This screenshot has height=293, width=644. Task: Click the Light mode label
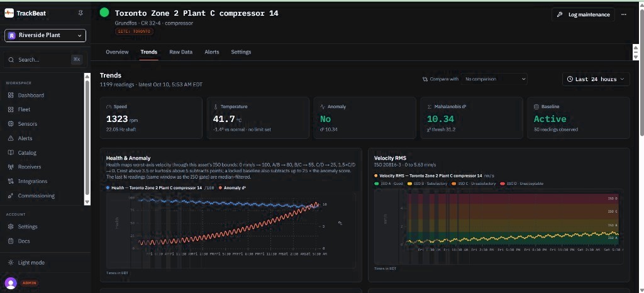click(x=31, y=263)
